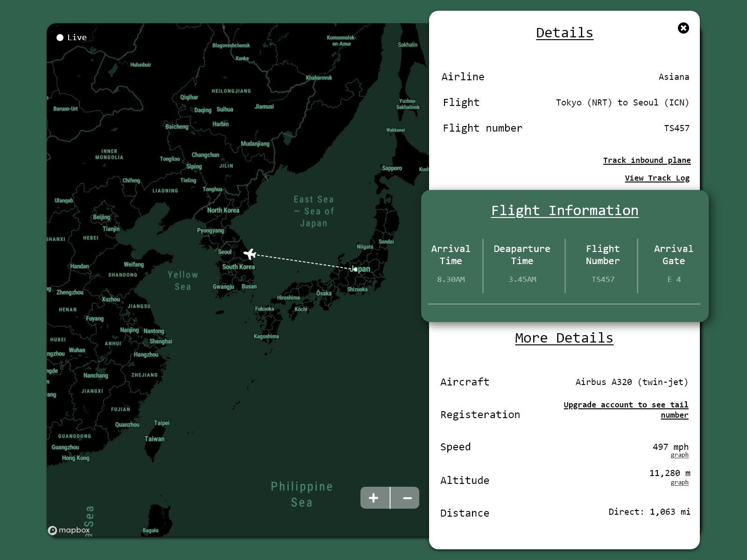Viewport: 747px width, 560px height.
Task: Click the Deaparture Time column header
Action: click(522, 255)
